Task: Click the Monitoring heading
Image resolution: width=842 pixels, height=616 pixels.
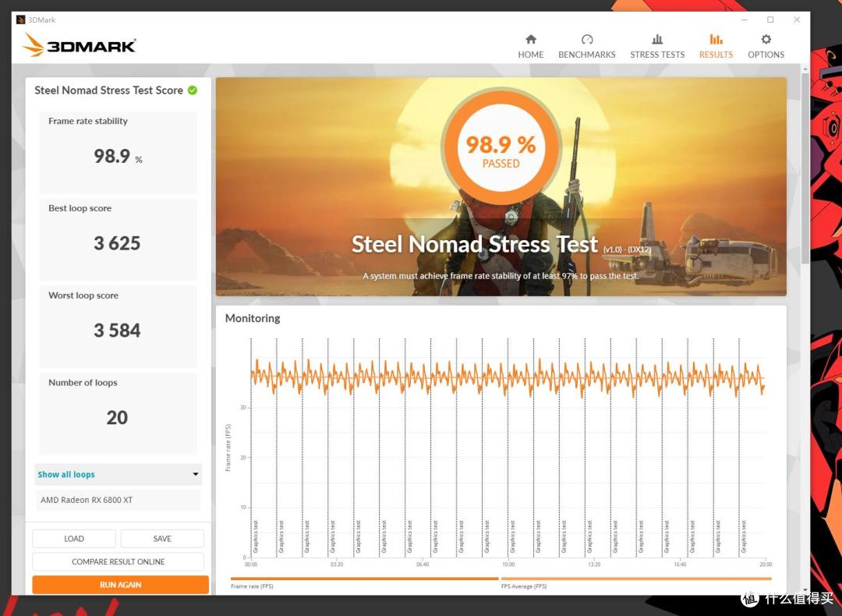Action: (x=253, y=318)
